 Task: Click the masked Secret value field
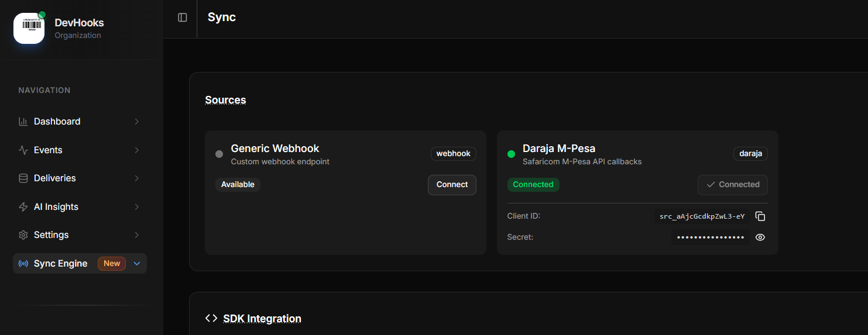711,237
